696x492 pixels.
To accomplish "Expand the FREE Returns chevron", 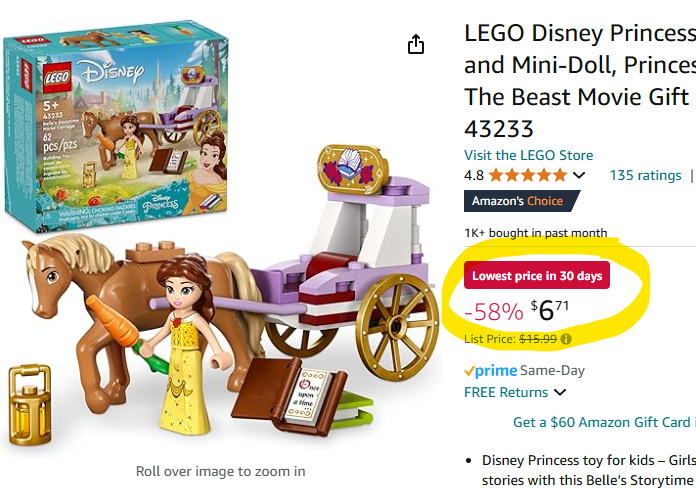I will [560, 393].
